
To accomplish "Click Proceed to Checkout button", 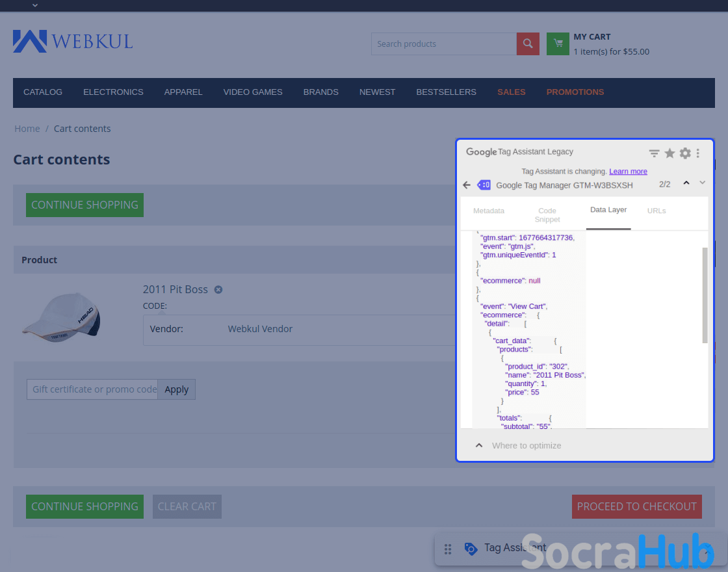I will [x=636, y=506].
